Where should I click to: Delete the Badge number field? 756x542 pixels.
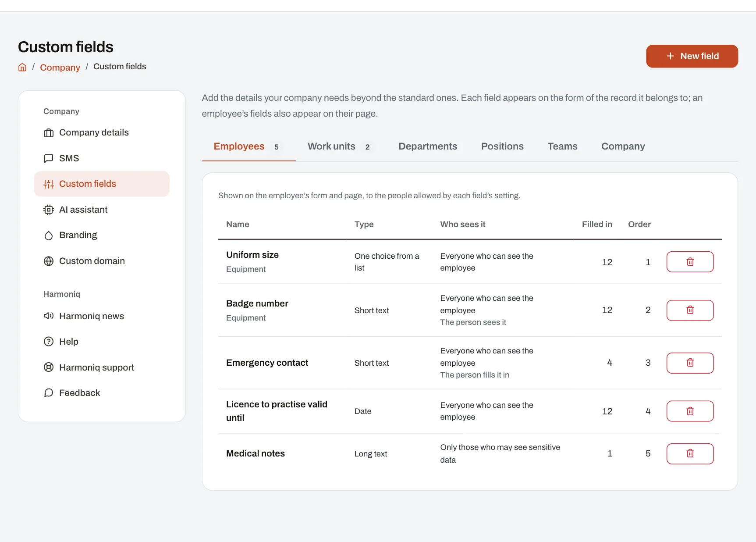(x=690, y=310)
